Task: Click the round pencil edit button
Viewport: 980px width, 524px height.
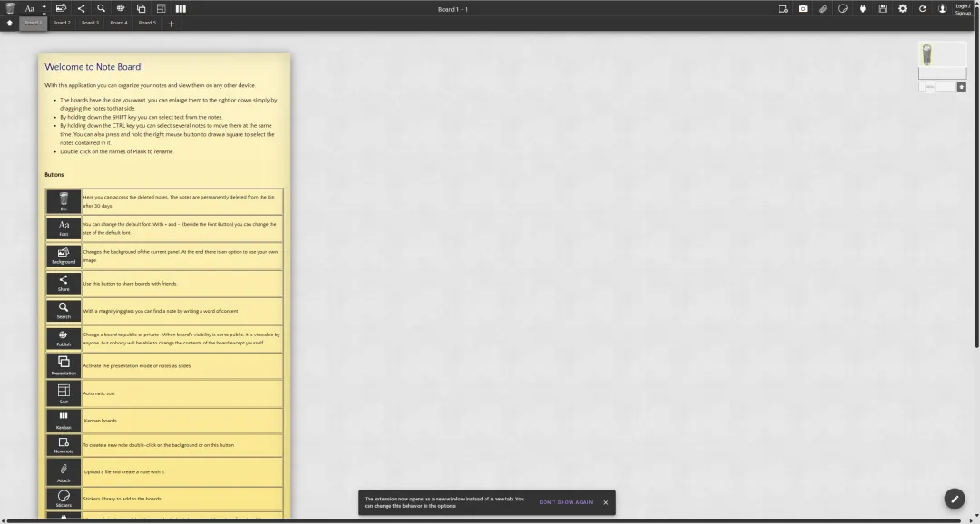Action: pyautogui.click(x=954, y=499)
